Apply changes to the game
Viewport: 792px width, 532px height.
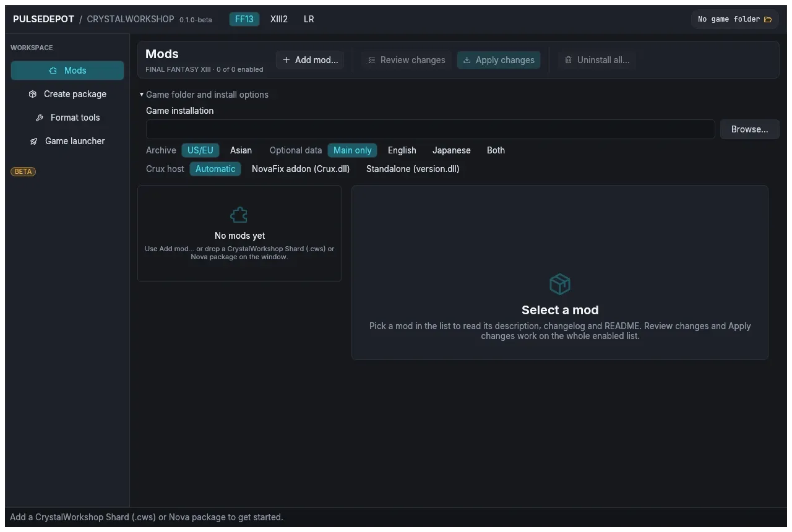coord(499,60)
